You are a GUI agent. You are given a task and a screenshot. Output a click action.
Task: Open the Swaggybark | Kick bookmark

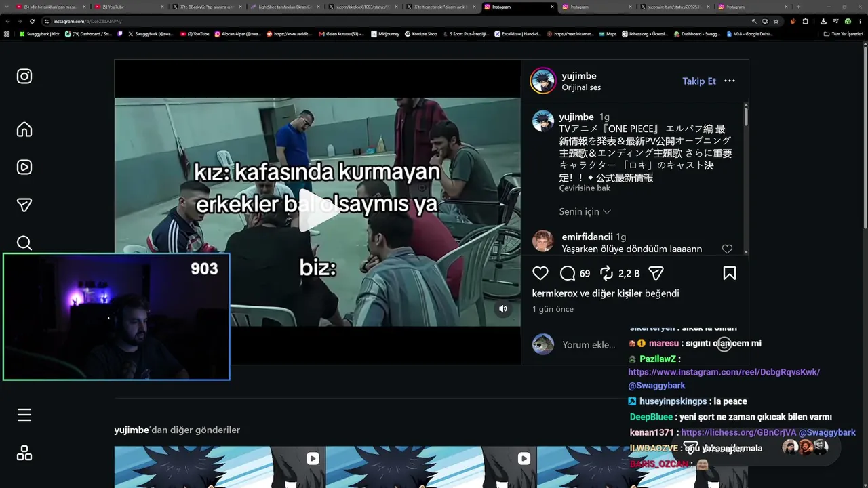39,33
